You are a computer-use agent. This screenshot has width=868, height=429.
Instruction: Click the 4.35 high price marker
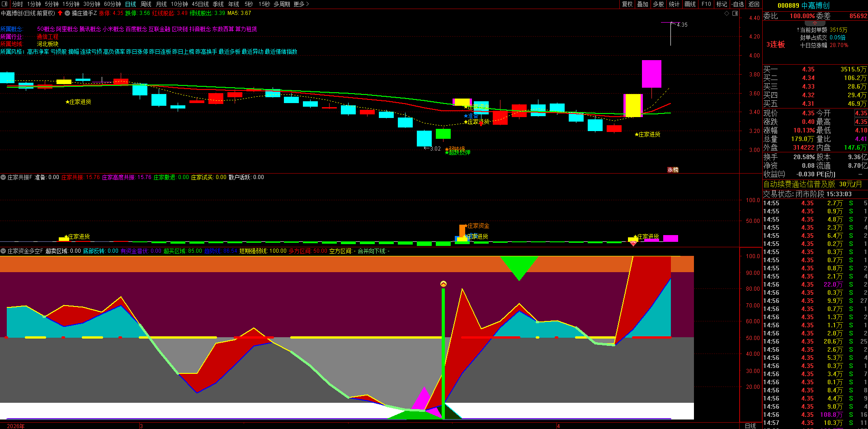tap(682, 25)
